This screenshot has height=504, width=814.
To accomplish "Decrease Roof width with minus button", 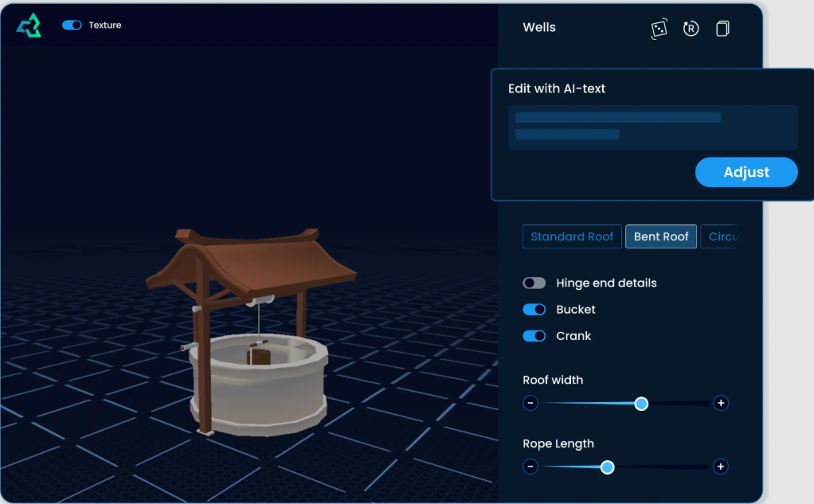I will point(530,404).
